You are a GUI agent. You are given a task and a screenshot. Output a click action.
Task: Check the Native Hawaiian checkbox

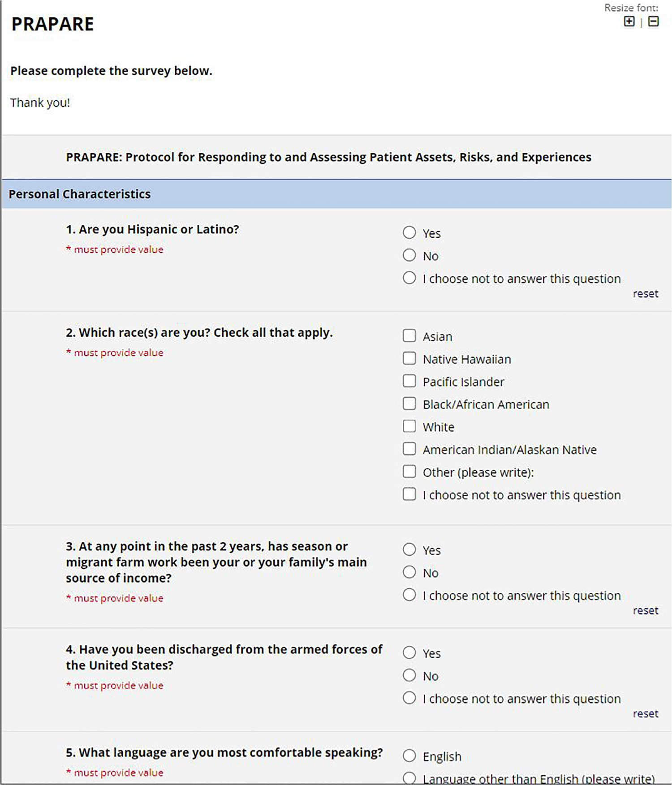coord(409,358)
